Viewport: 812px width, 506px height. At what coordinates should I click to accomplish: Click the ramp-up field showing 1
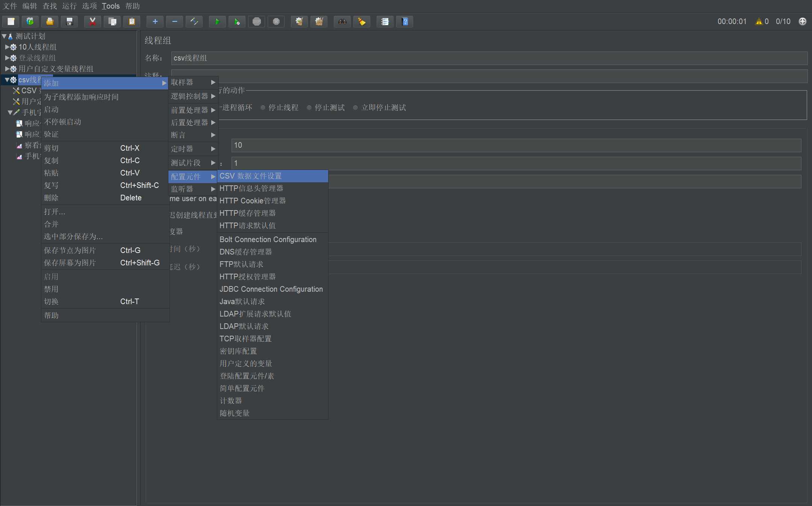(516, 163)
